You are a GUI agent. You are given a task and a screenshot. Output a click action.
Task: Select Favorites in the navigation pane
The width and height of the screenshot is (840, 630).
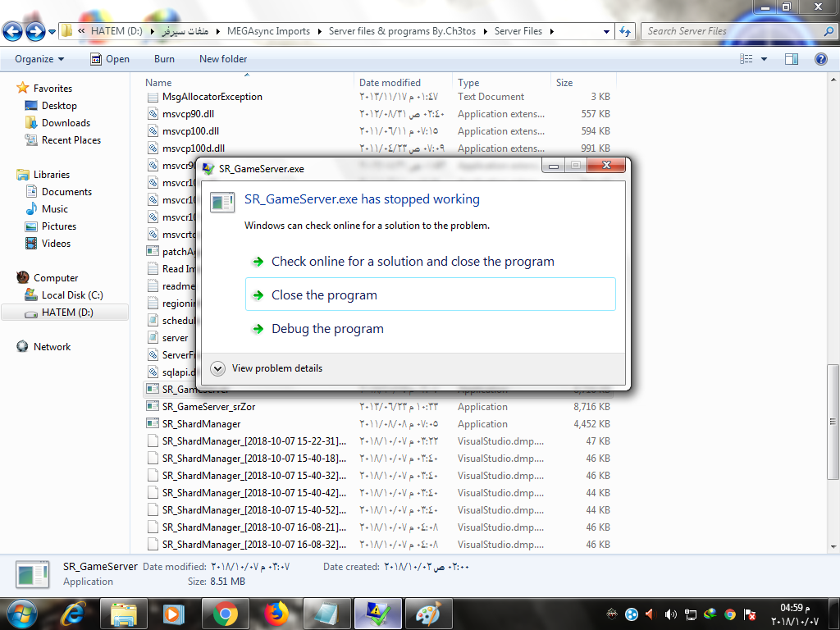point(52,89)
